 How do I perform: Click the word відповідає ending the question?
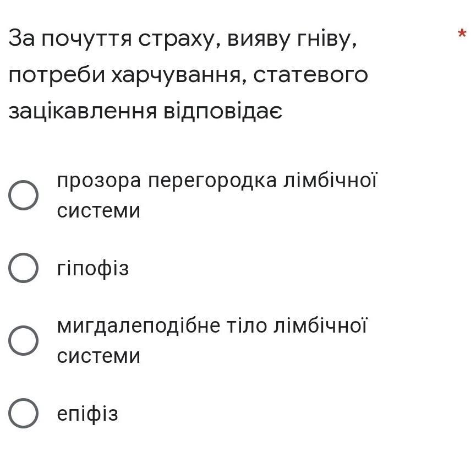[223, 112]
